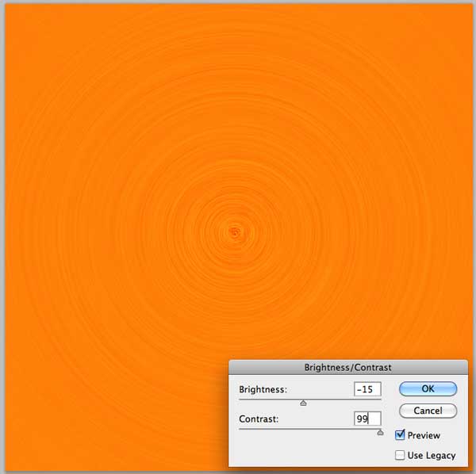
Task: Click the Brightness slider handle
Action: [x=303, y=403]
